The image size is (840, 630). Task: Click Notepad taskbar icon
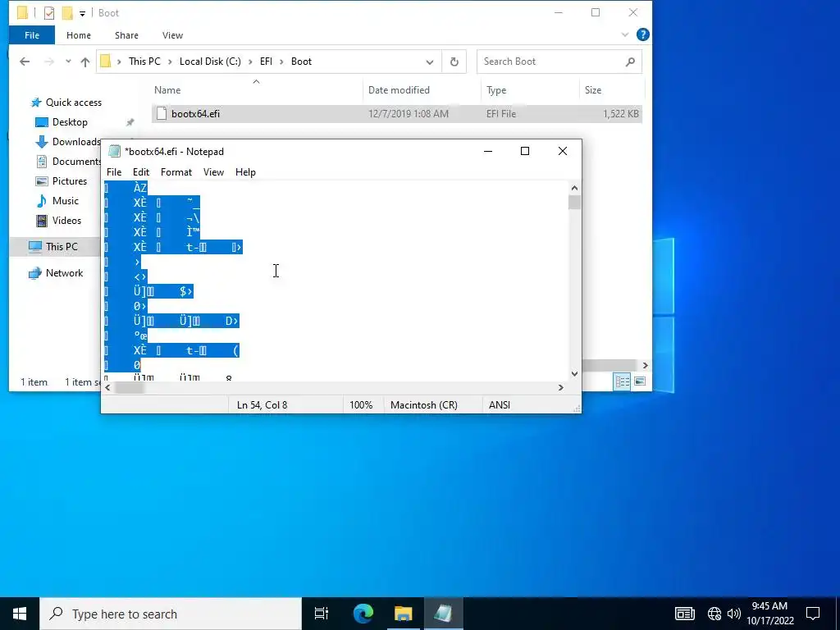coord(444,614)
